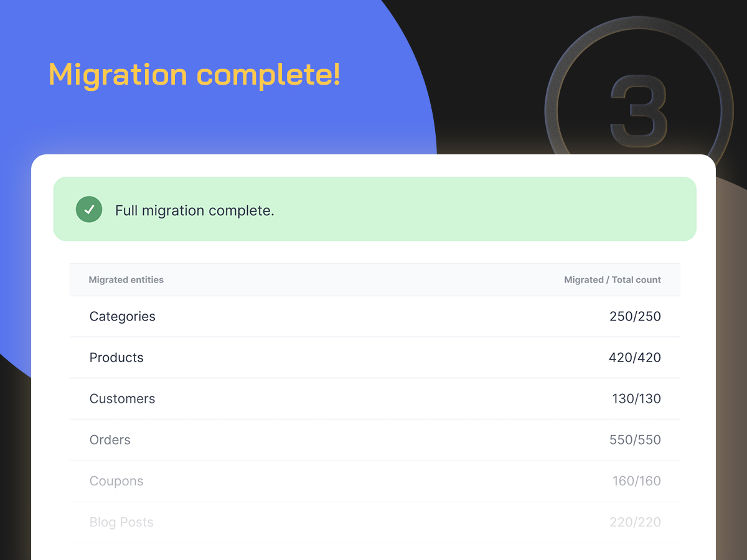Select the Categories row label
747x560 pixels.
point(123,317)
